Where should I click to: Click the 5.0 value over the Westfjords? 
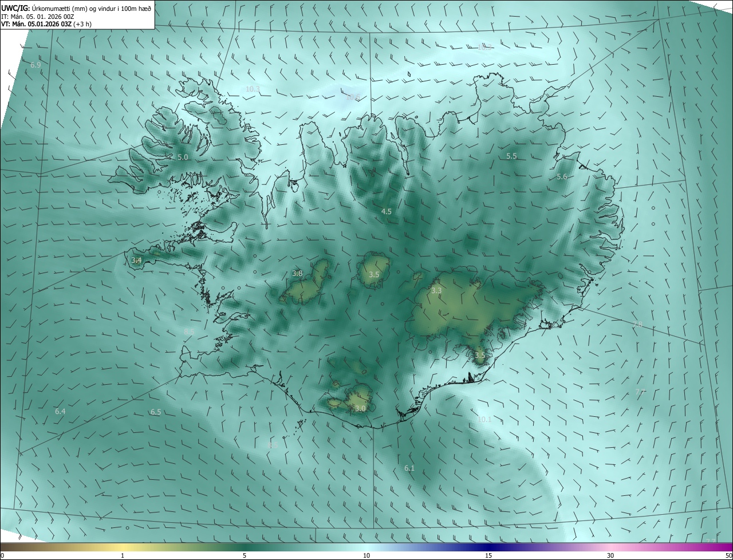coord(183,157)
